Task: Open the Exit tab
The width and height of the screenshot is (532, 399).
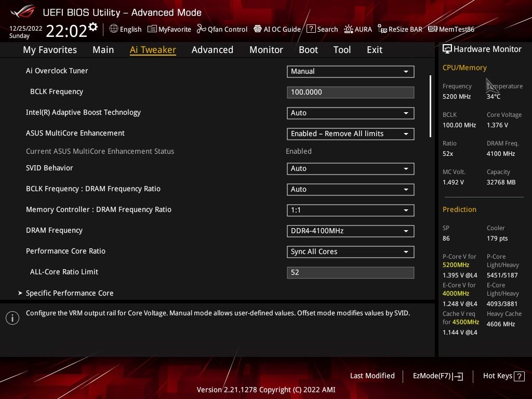Action: tap(375, 50)
